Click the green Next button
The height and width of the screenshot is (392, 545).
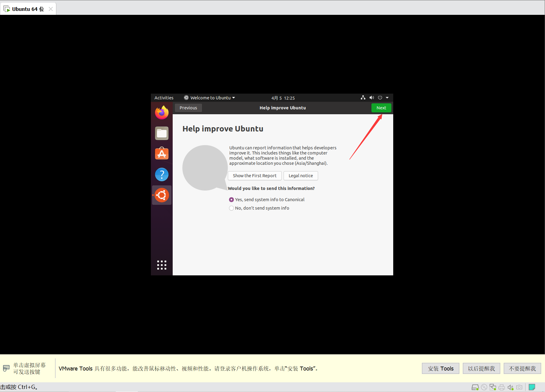pos(381,108)
